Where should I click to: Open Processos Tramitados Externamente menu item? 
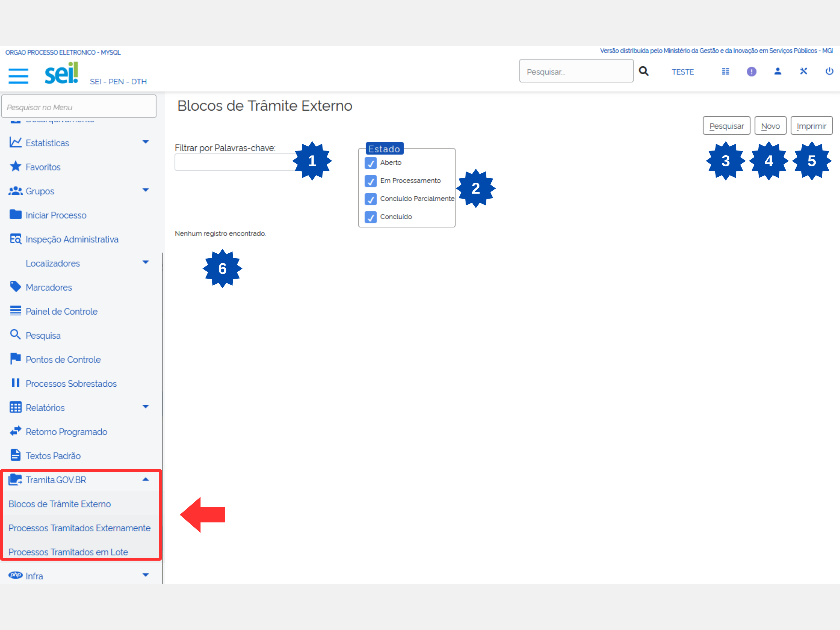[x=79, y=528]
